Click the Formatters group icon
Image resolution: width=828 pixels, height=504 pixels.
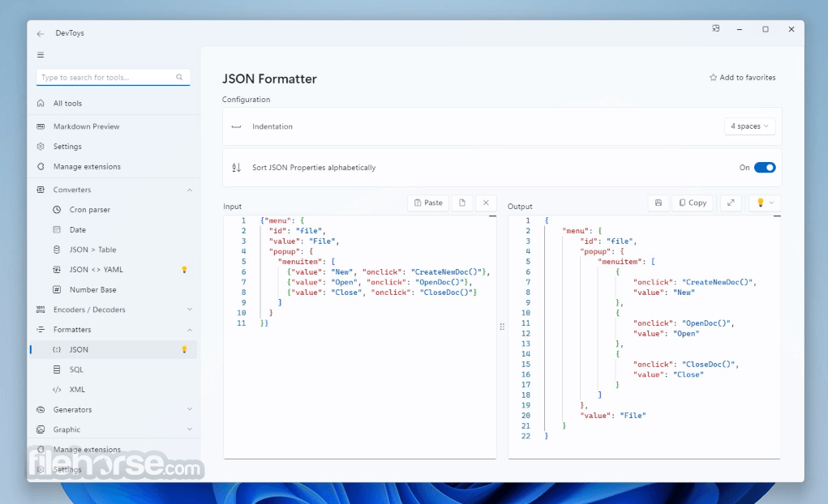41,330
